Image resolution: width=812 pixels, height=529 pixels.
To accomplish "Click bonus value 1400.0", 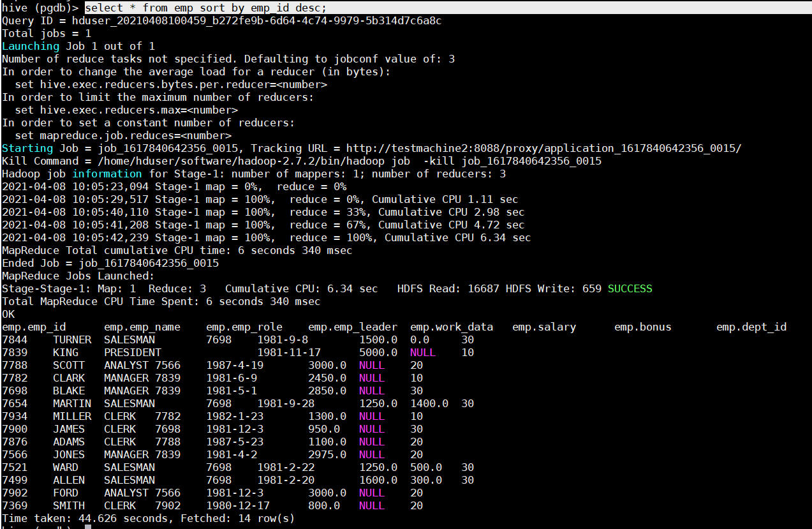I will point(429,403).
